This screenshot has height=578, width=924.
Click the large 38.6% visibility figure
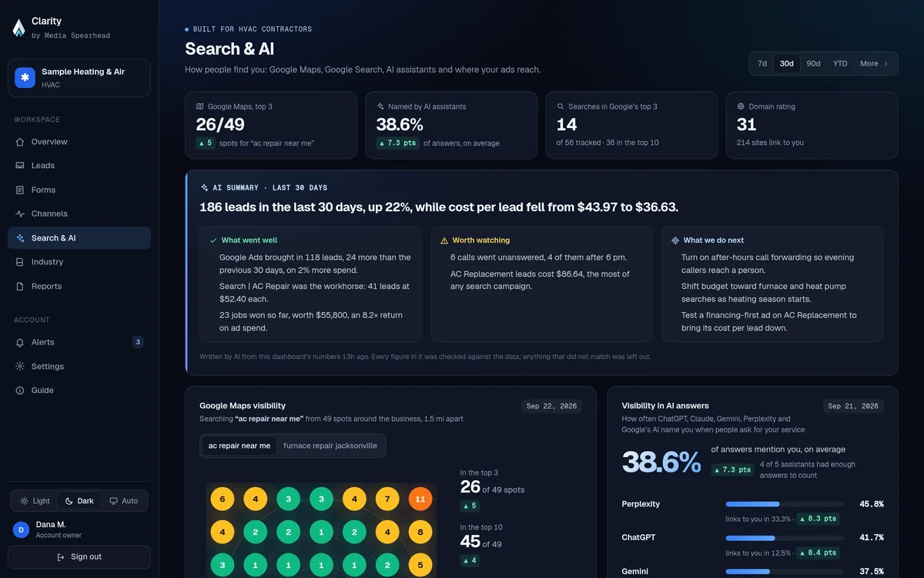661,462
